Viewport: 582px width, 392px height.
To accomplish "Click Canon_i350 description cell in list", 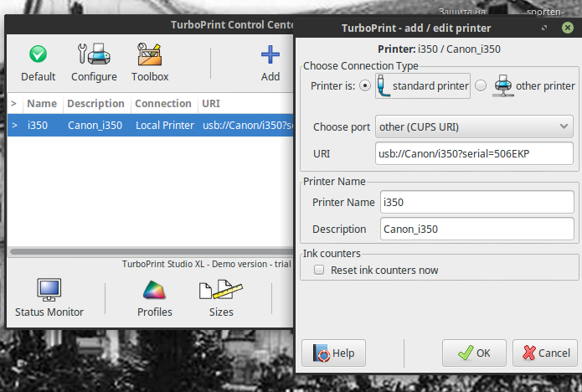I will click(x=95, y=125).
